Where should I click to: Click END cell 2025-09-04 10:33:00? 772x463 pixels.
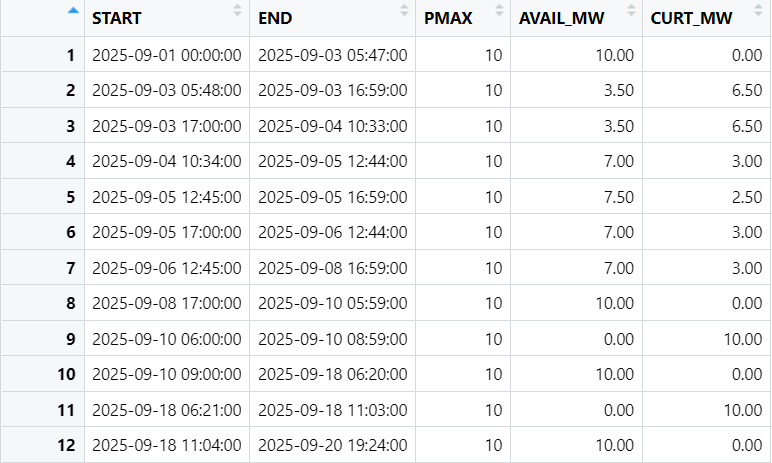pyautogui.click(x=332, y=126)
